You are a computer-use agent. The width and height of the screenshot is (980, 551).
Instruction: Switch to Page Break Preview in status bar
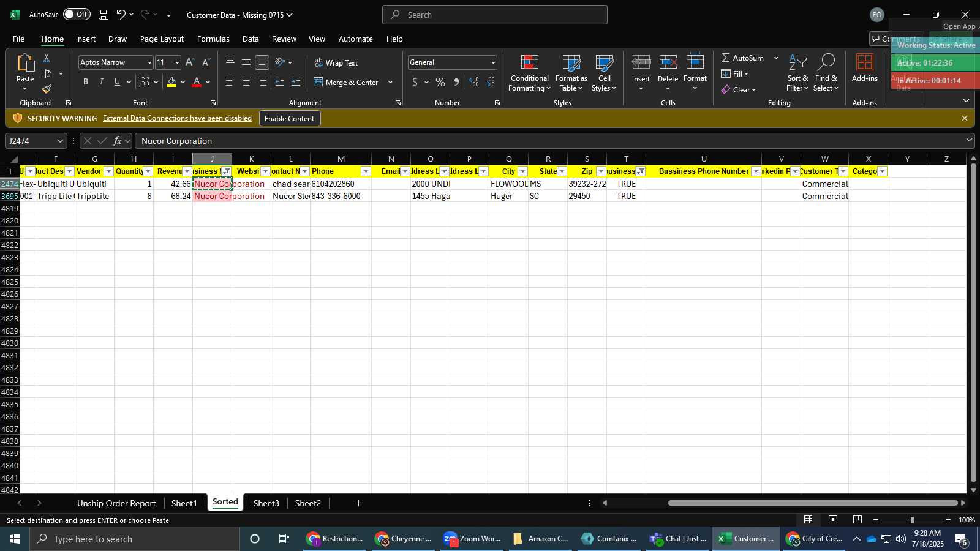[858, 520]
